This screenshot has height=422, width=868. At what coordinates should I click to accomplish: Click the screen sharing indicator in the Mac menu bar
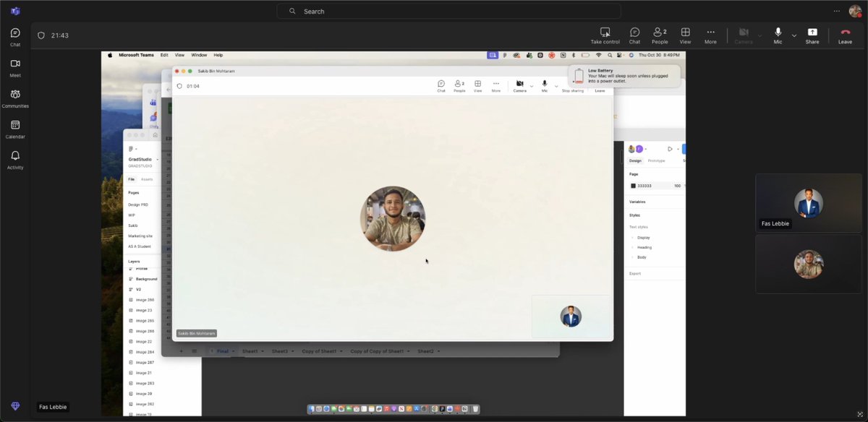click(493, 55)
